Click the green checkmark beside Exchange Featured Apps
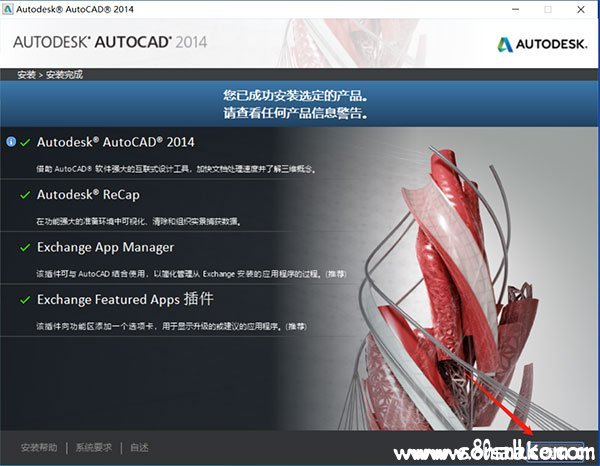This screenshot has height=466, width=600. (25, 300)
